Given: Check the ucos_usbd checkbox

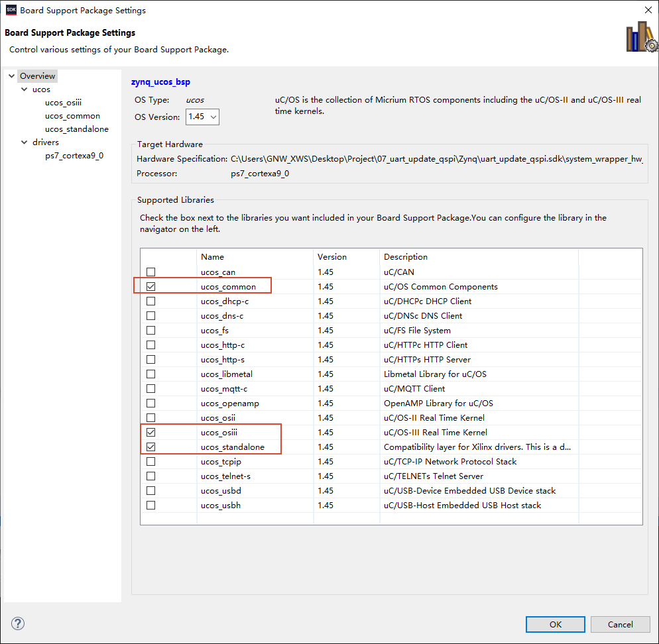Looking at the screenshot, I should tap(151, 491).
